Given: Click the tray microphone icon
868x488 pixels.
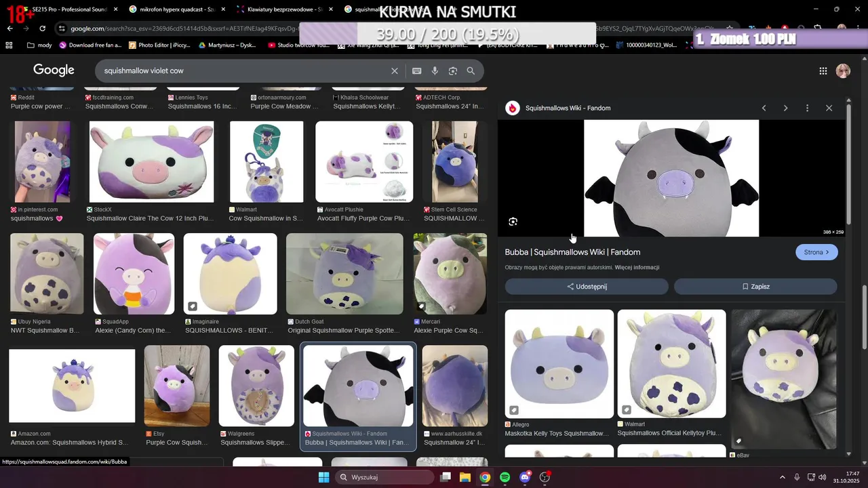Looking at the screenshot, I should (797, 477).
